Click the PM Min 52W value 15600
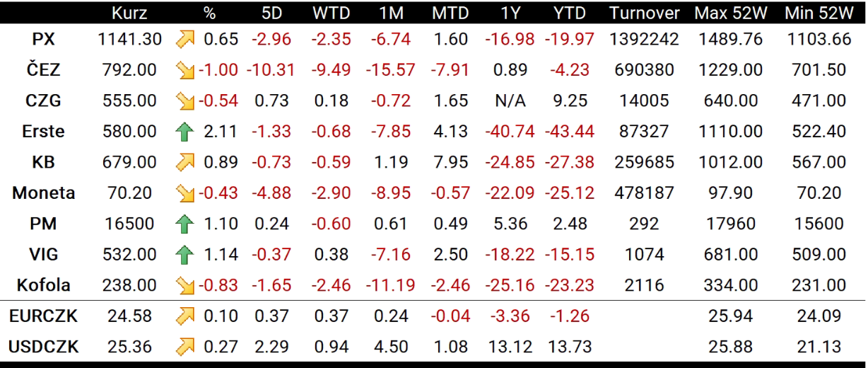868x368 pixels. pos(819,224)
